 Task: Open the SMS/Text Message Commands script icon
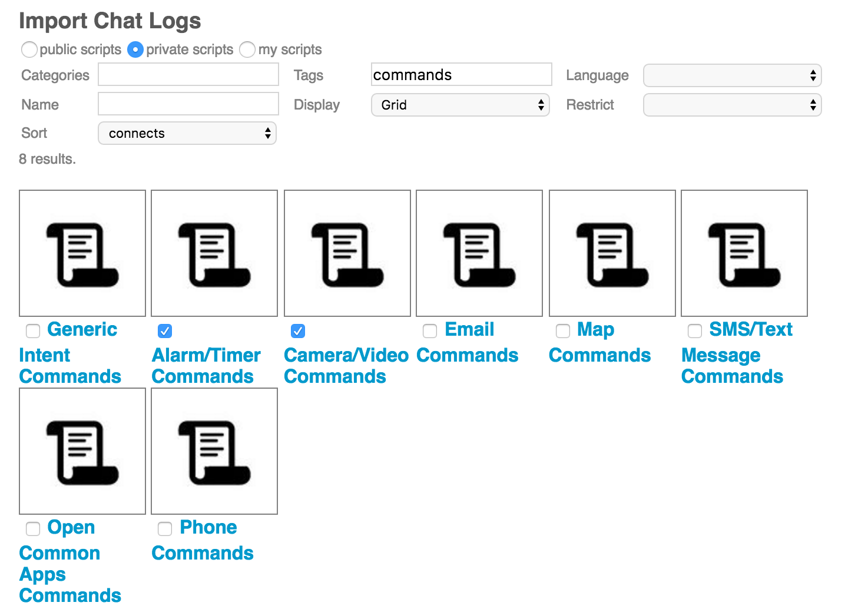(x=744, y=253)
